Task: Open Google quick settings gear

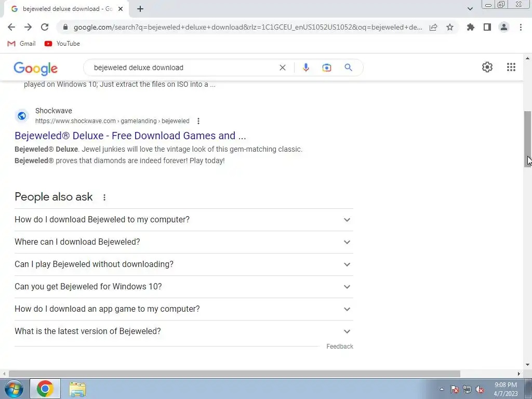Action: tap(487, 67)
